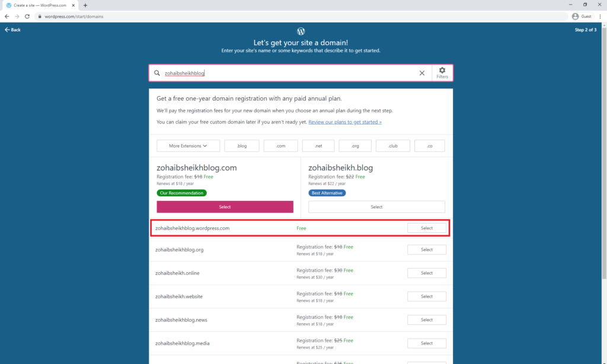The image size is (607, 364).
Task: Click Renews at $22 / year text
Action: tap(327, 184)
